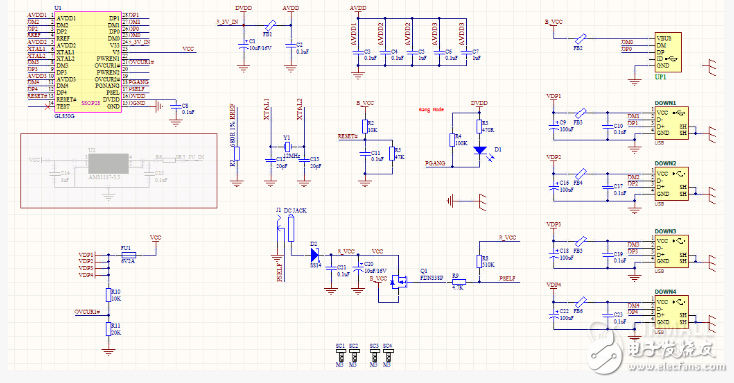Select the DOWN2 USB port symbol
The height and width of the screenshot is (383, 734).
tap(671, 184)
